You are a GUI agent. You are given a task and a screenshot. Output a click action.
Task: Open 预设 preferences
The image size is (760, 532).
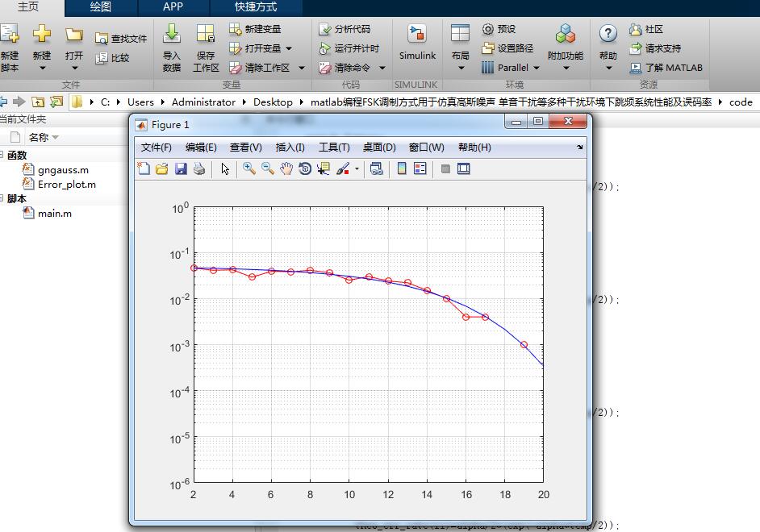[x=499, y=29]
